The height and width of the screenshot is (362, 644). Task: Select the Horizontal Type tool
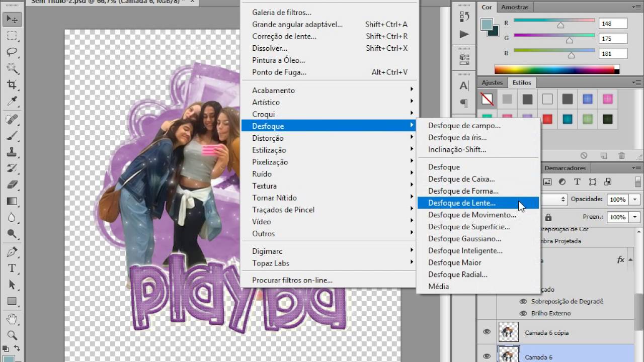pyautogui.click(x=12, y=268)
